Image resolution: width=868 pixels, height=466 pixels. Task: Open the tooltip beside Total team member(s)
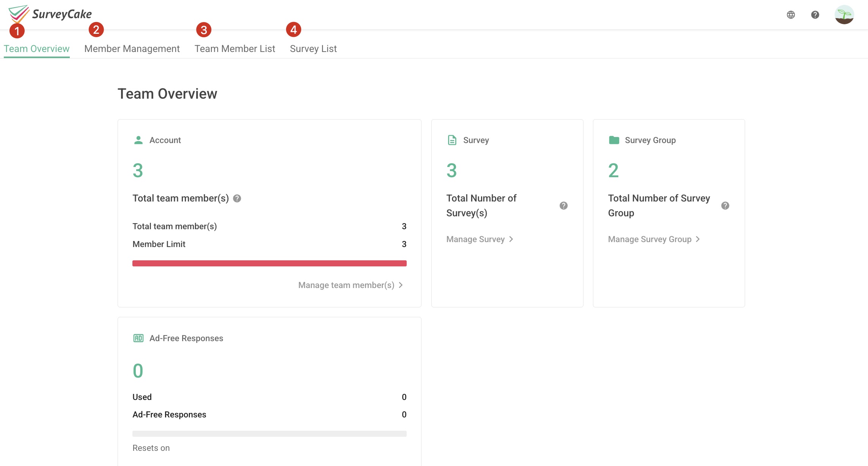point(237,198)
